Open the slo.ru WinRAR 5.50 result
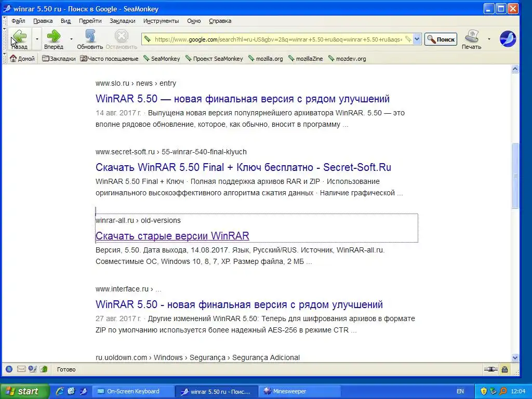 (242, 99)
